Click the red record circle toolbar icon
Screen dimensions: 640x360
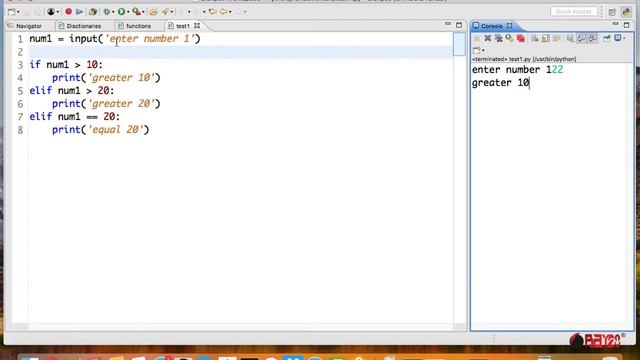coord(69,12)
